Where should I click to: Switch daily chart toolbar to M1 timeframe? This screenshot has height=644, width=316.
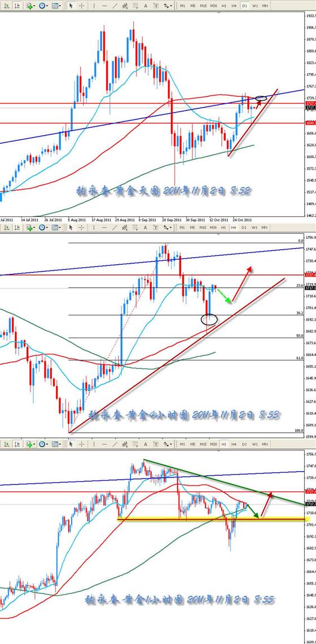pos(182,6)
